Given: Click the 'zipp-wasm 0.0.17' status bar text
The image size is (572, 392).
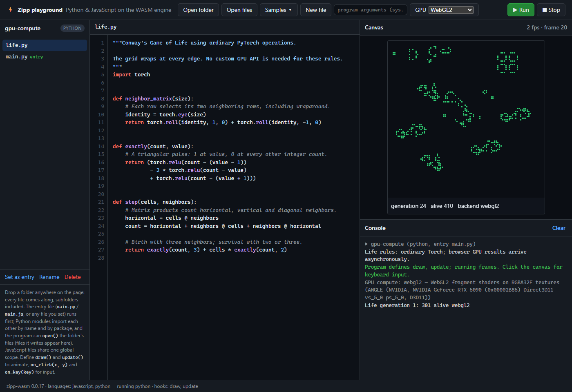Looking at the screenshot, I should [25, 386].
